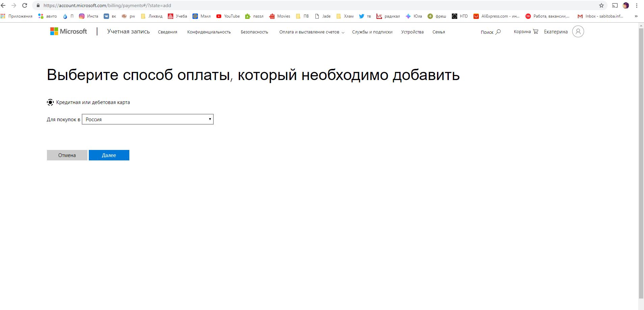Open the search magnifier icon
644x310 pixels.
[498, 32]
